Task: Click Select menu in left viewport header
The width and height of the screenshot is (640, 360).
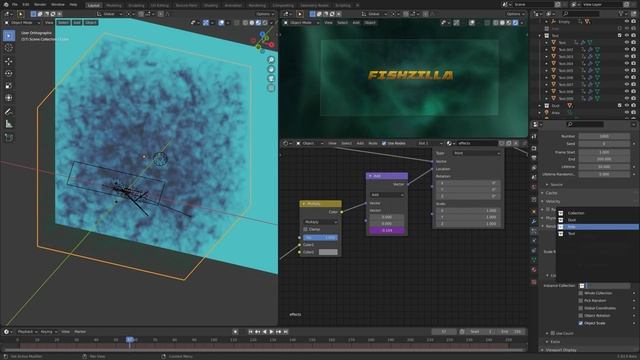Action: (63, 23)
